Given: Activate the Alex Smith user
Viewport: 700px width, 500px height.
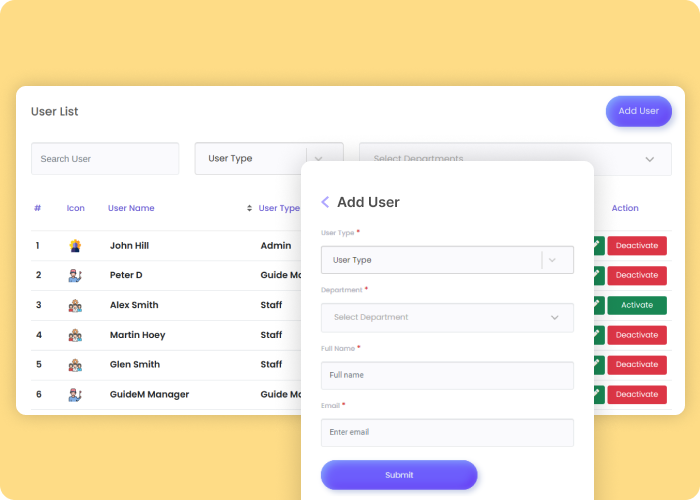Looking at the screenshot, I should click(637, 305).
